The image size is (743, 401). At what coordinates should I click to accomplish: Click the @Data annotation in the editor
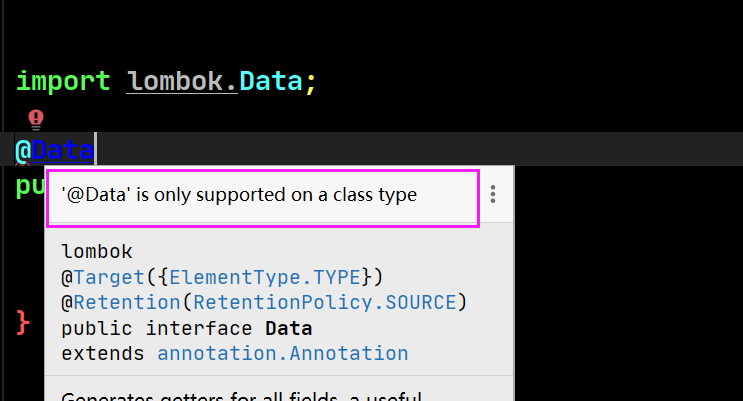tap(54, 151)
